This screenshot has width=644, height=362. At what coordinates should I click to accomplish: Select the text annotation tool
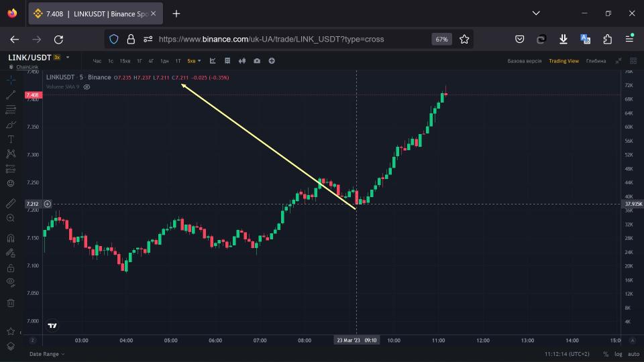(11, 139)
